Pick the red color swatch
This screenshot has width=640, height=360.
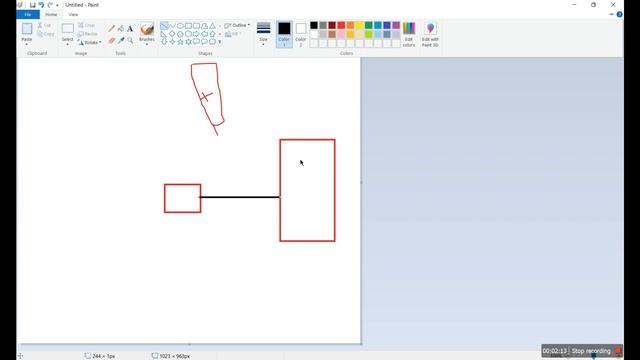pyautogui.click(x=341, y=25)
